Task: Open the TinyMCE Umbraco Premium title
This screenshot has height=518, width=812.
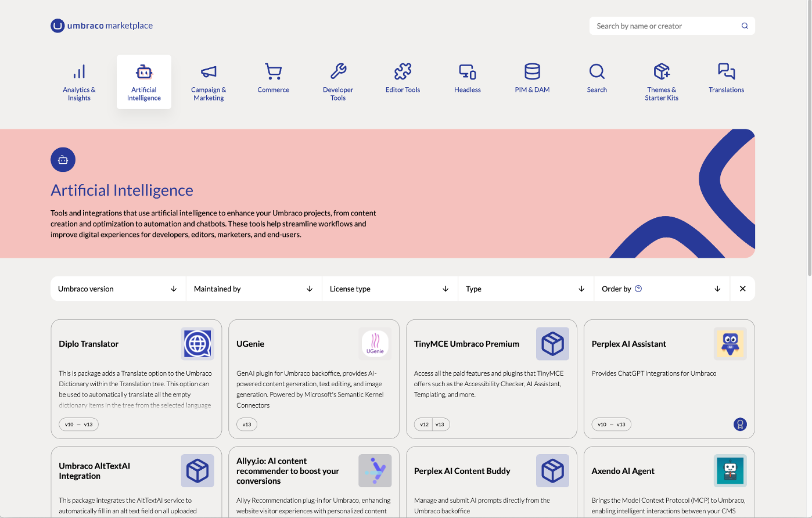Action: point(466,344)
